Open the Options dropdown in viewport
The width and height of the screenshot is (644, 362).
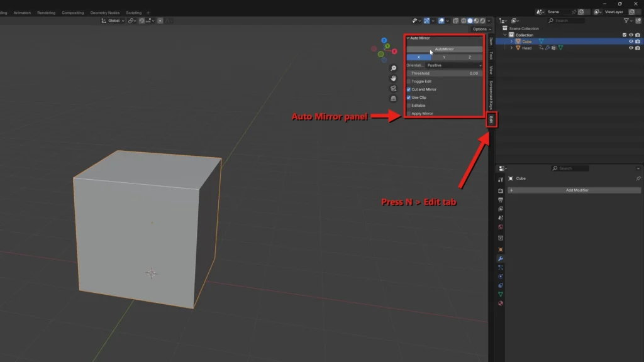click(x=481, y=29)
